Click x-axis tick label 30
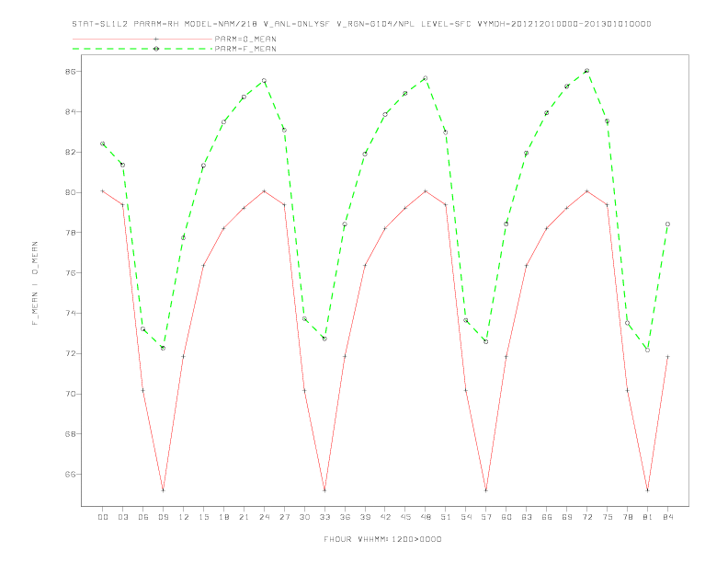Image resolution: width=728 pixels, height=563 pixels. pos(304,517)
